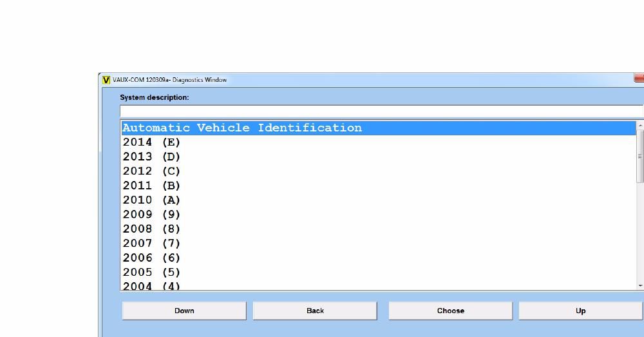The width and height of the screenshot is (644, 337).
Task: Select model year 2013 (D)
Action: point(152,157)
